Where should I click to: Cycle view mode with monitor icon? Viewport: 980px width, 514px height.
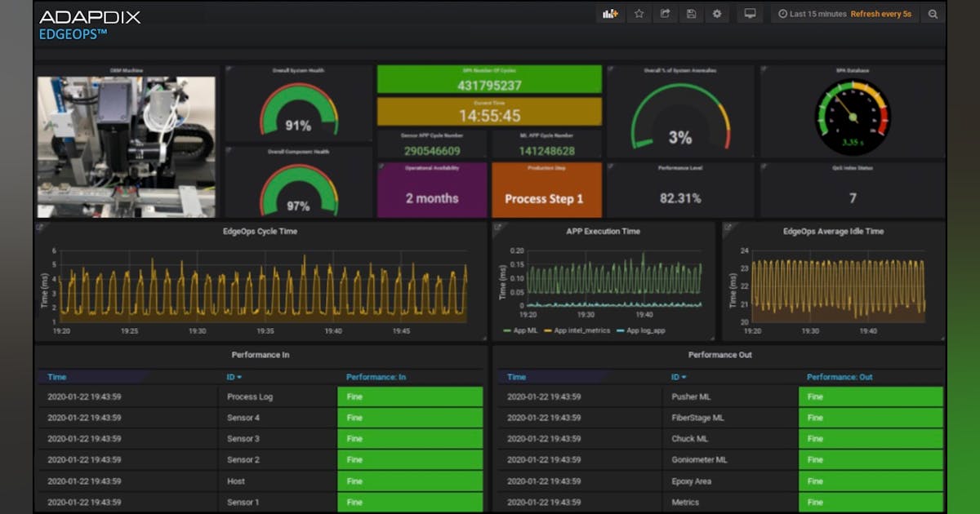pyautogui.click(x=750, y=14)
